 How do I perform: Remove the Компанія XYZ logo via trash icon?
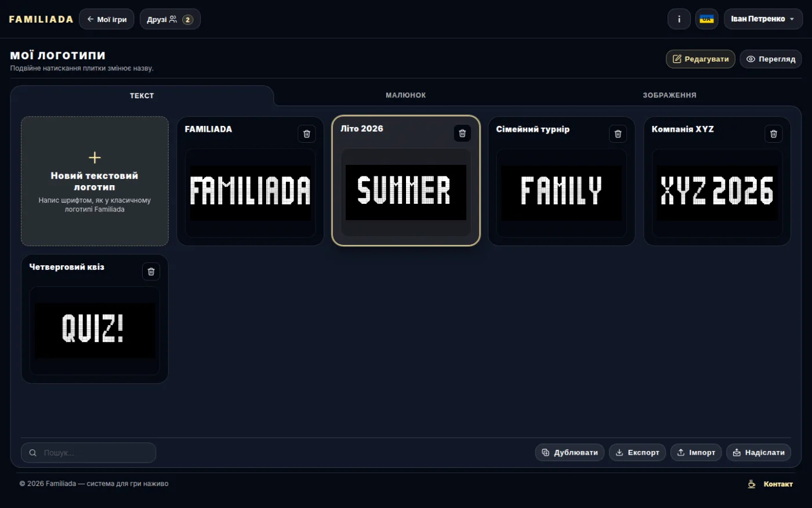pos(774,134)
